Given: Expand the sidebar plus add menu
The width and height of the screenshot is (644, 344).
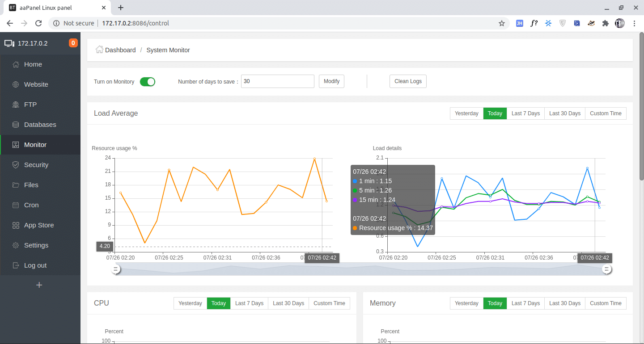Looking at the screenshot, I should (x=39, y=285).
